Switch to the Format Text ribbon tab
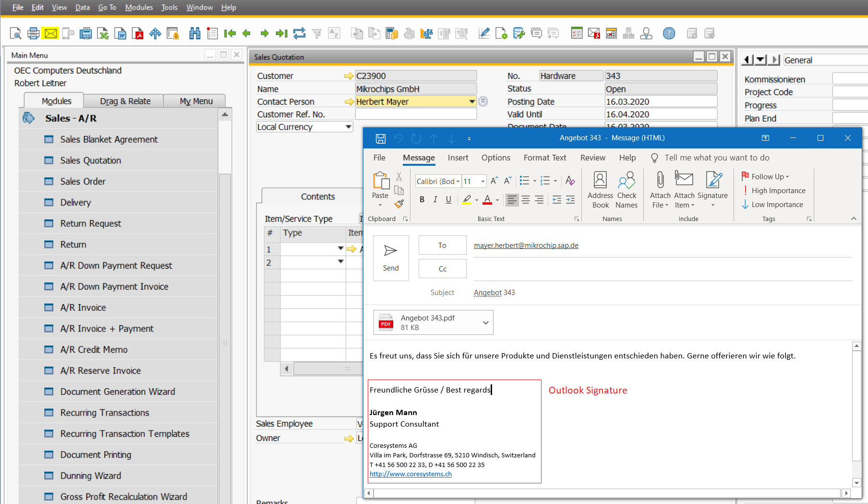Screen dimensions: 868x504 545,158
